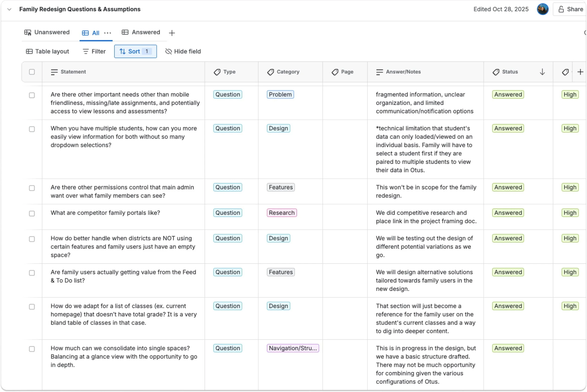Click the three-dot options icon beside the All tab

108,33
